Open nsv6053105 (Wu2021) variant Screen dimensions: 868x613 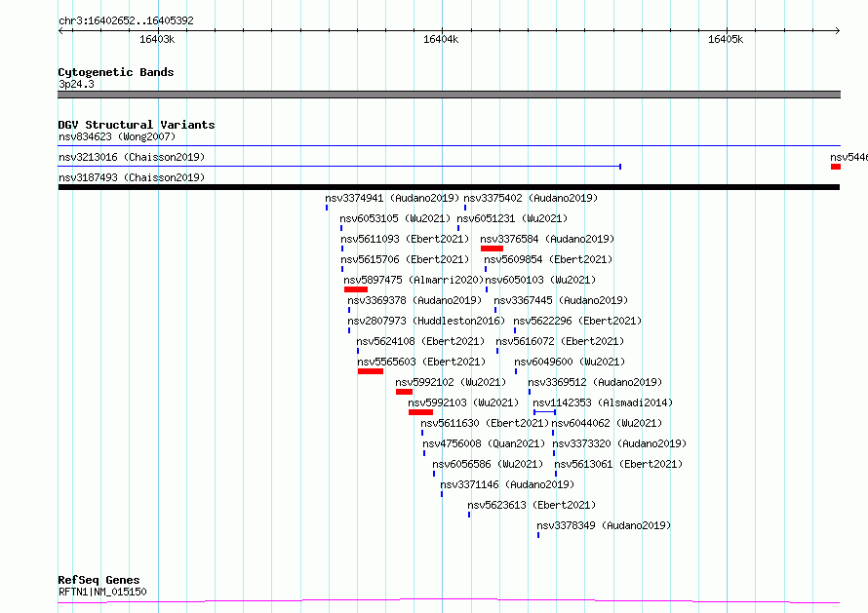395,218
